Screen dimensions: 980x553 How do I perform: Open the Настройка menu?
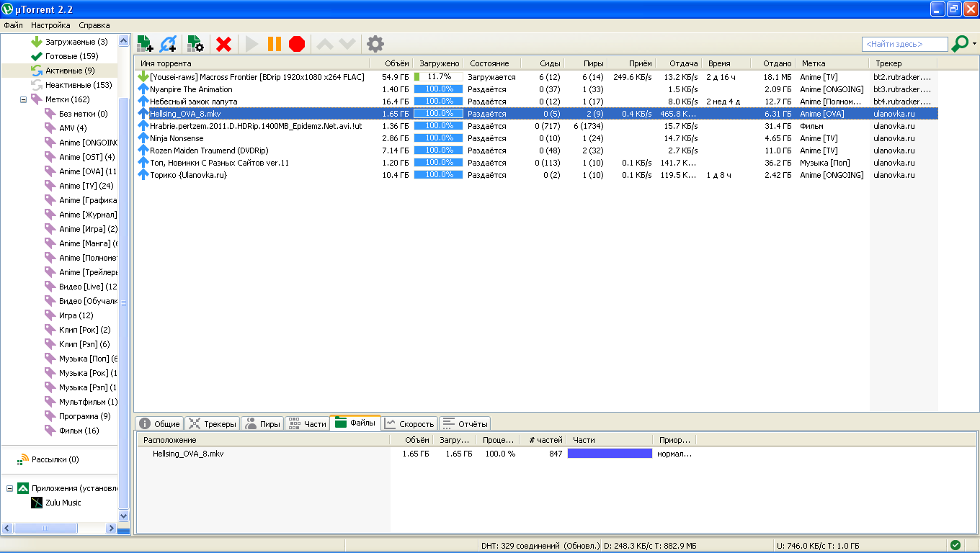[50, 25]
